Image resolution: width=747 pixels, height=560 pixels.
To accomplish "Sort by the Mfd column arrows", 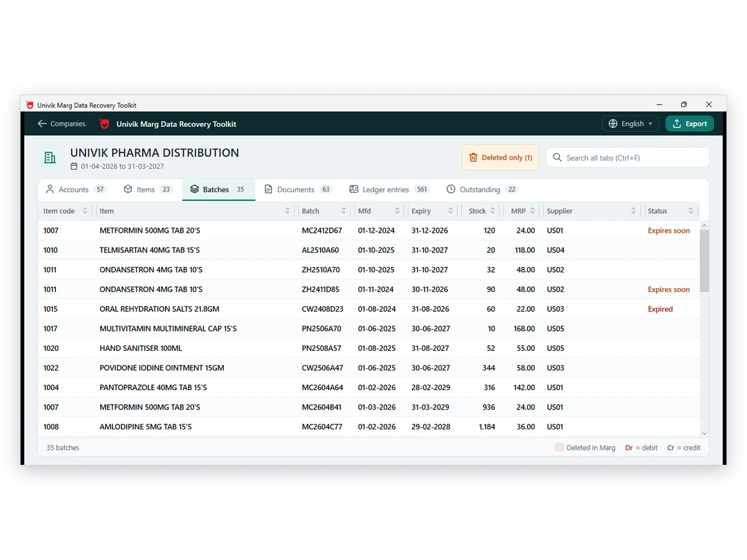I will coord(397,211).
